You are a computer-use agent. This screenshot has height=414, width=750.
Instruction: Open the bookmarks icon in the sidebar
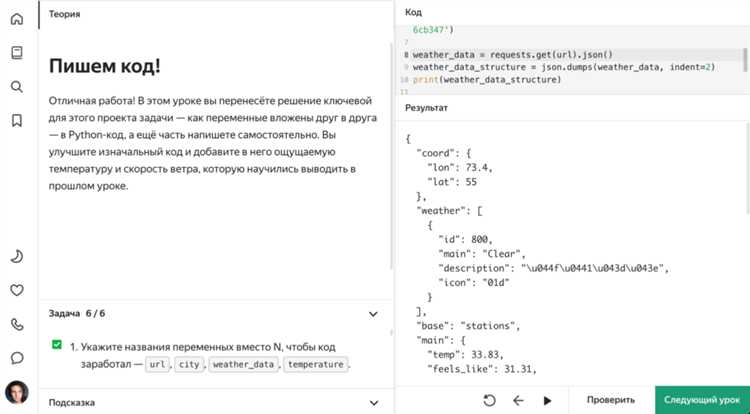click(17, 120)
